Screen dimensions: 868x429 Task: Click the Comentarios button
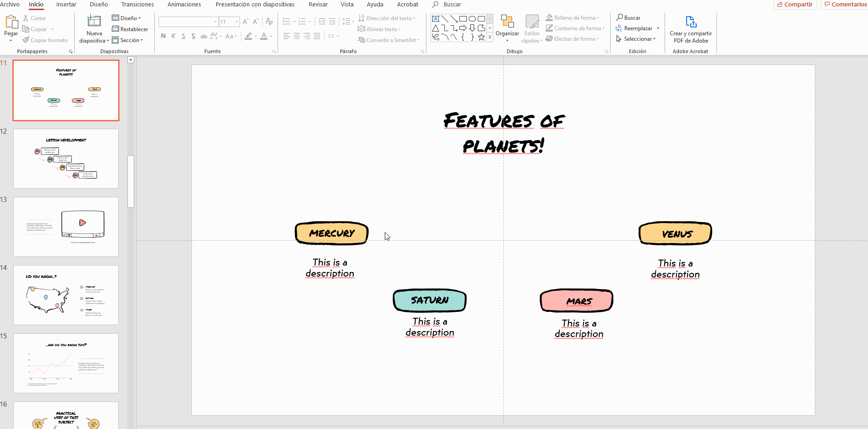(845, 4)
